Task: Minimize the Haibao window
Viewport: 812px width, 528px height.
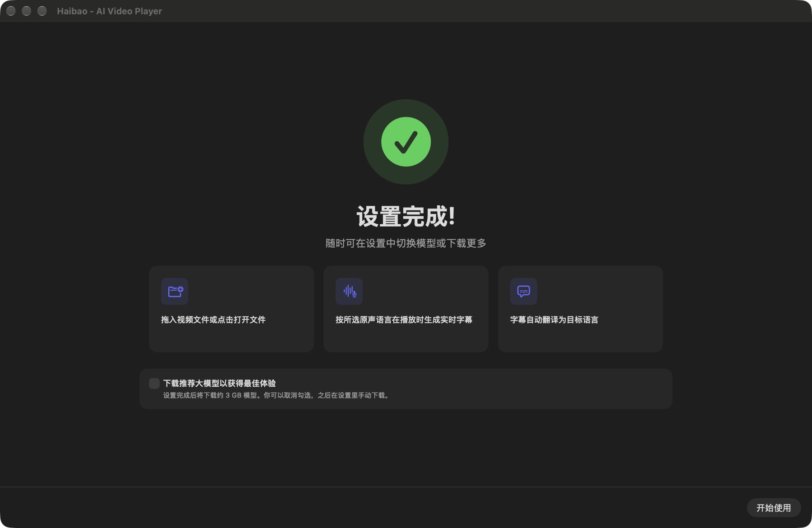Action: [27, 11]
